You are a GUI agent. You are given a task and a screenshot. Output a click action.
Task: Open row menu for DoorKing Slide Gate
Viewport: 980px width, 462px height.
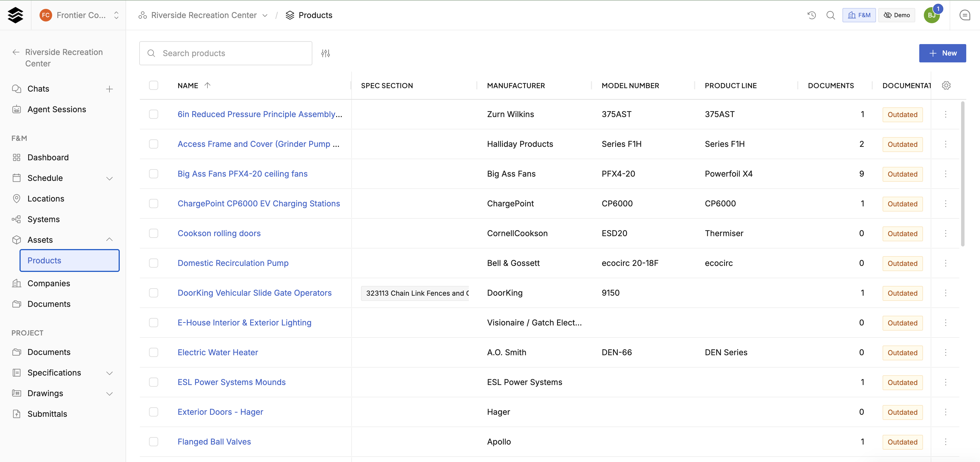tap(945, 293)
